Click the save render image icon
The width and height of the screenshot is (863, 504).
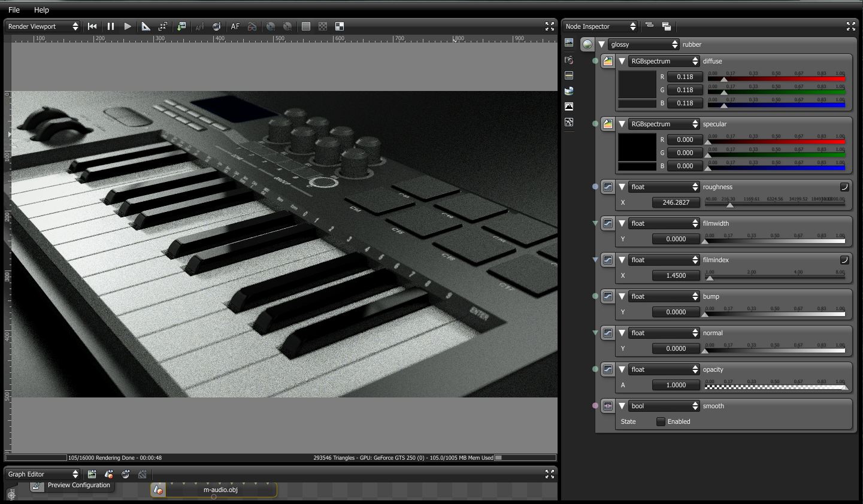click(181, 26)
